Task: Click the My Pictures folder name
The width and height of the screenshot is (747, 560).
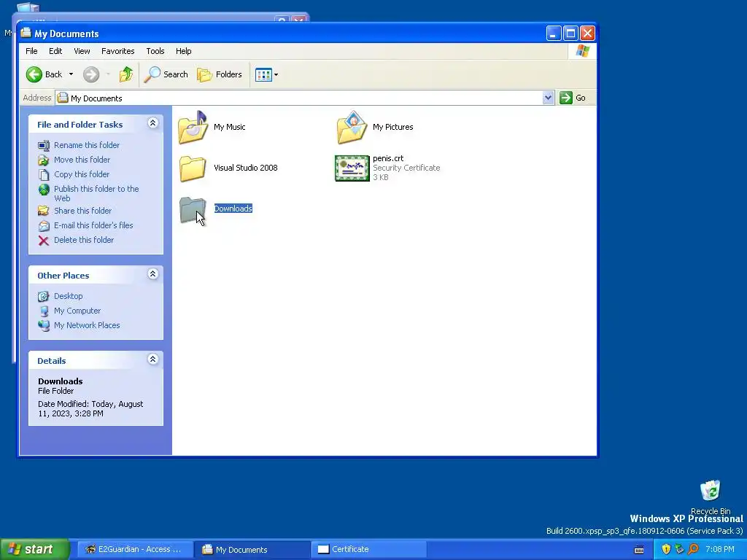Action: (393, 127)
